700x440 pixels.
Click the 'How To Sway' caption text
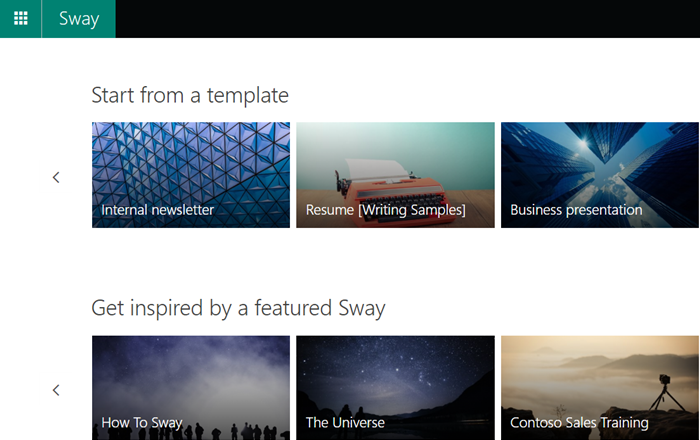pyautogui.click(x=142, y=423)
